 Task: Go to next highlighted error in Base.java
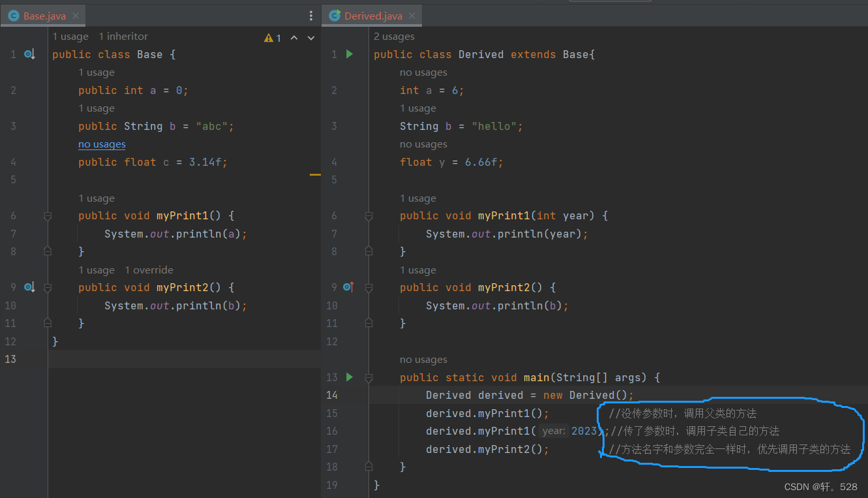[310, 38]
